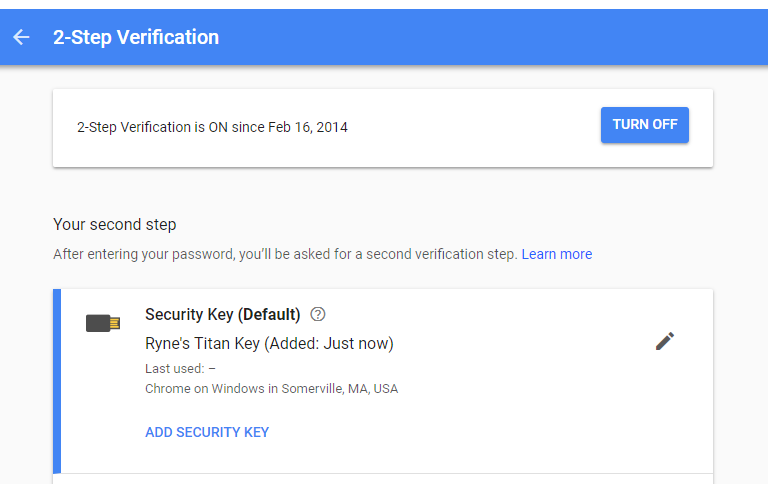Click the bold "(Default)" label
Image resolution: width=768 pixels, height=484 pixels.
coord(268,314)
